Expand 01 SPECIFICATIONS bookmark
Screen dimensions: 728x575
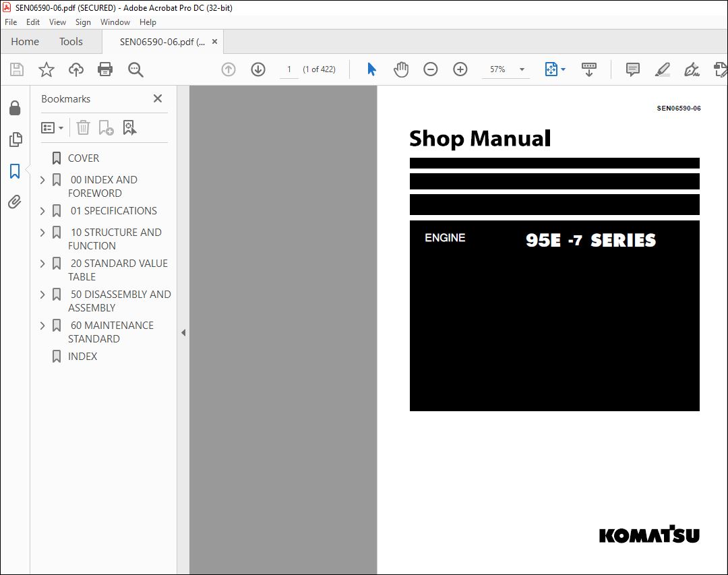(42, 211)
